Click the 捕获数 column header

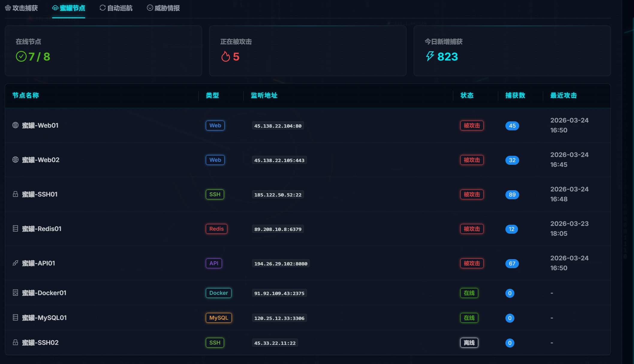pos(515,95)
